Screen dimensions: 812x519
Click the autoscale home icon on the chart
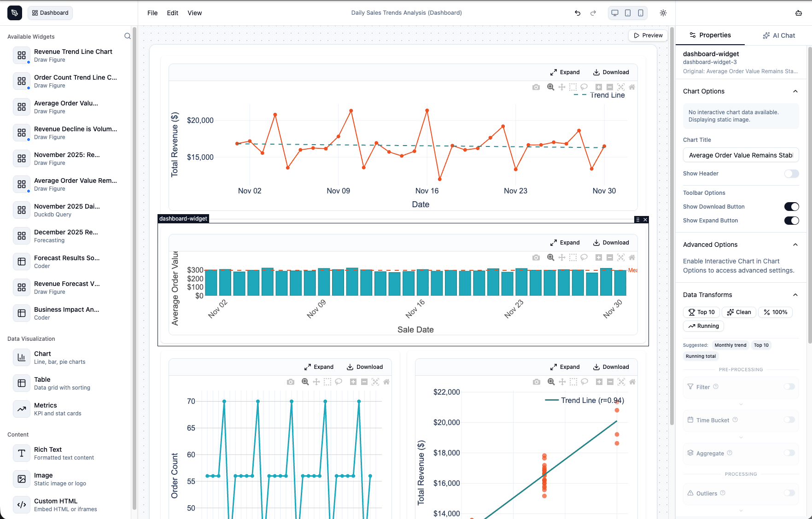pos(631,87)
